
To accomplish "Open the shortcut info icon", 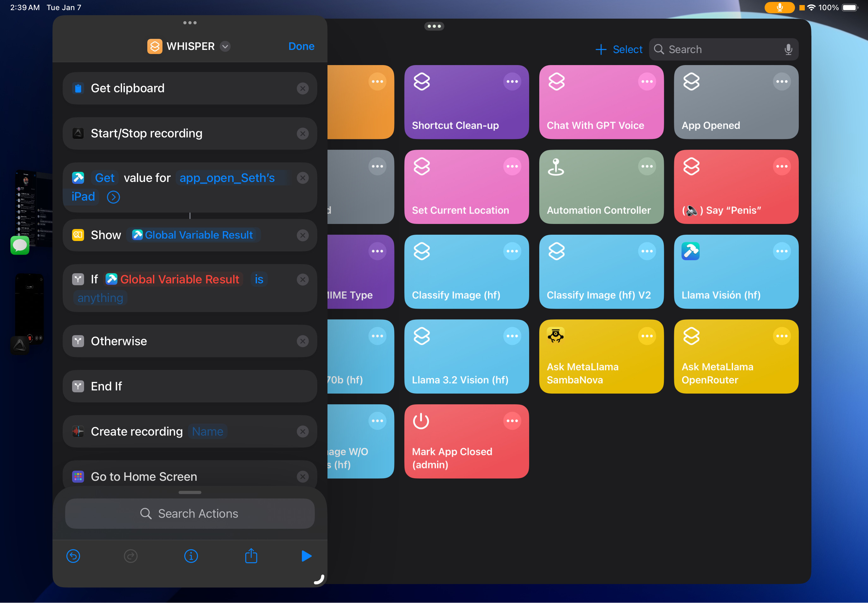I will [191, 556].
